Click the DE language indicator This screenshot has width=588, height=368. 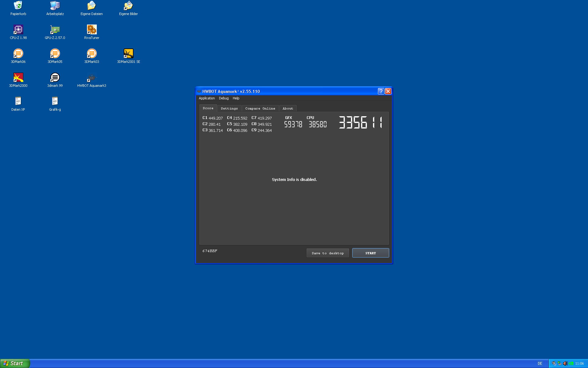540,363
